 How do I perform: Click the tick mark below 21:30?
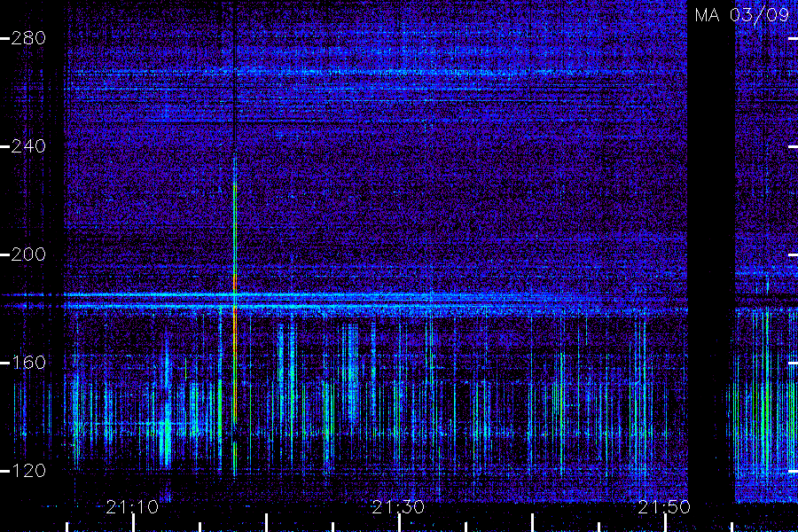400,523
